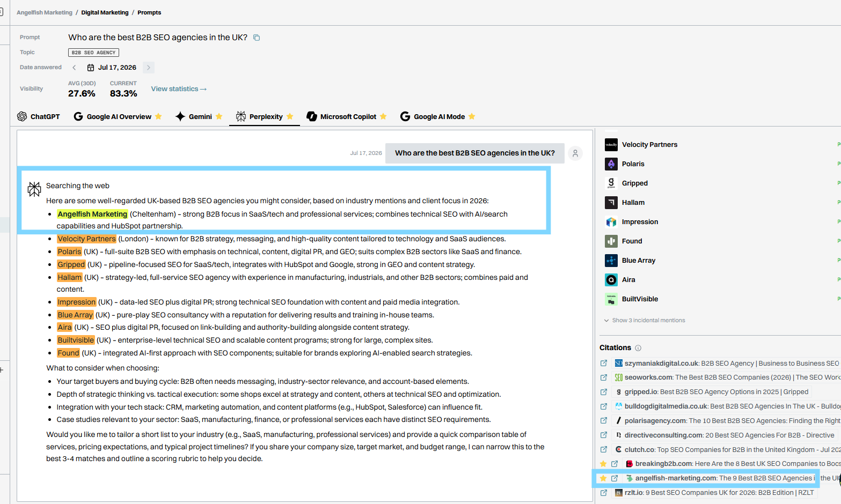Screen dimensions: 841x504
Task: Click the star beside the Perplexity tab
Action: [290, 116]
